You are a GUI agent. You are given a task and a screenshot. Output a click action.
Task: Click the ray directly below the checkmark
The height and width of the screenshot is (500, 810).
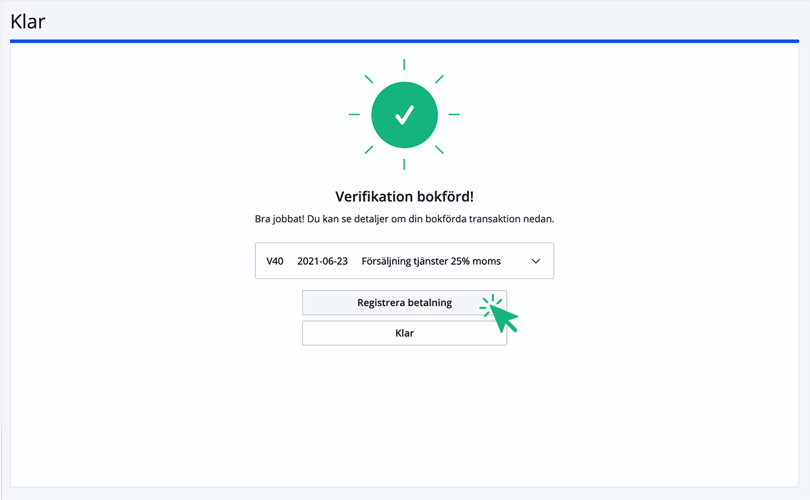[x=404, y=164]
